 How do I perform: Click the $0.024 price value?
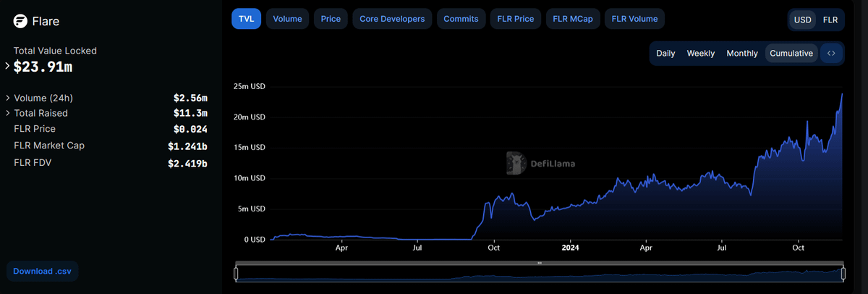point(190,130)
